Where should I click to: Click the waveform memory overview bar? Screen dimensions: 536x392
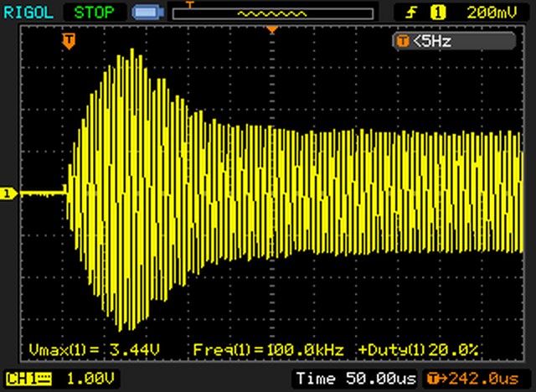click(x=272, y=13)
